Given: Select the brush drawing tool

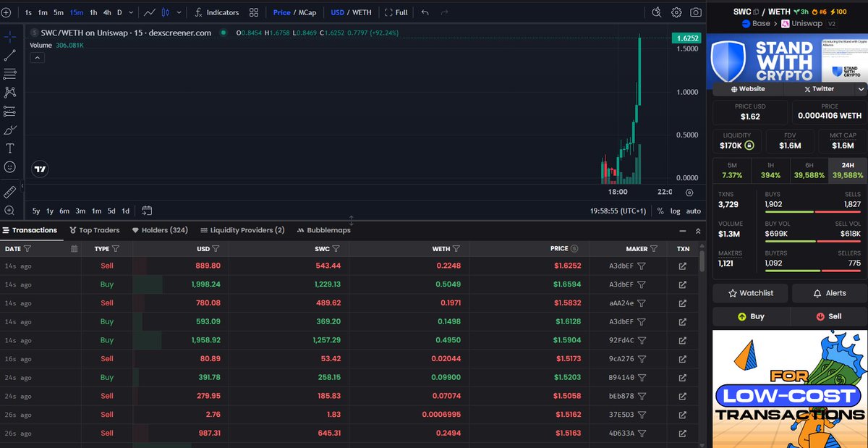Looking at the screenshot, I should 10,130.
